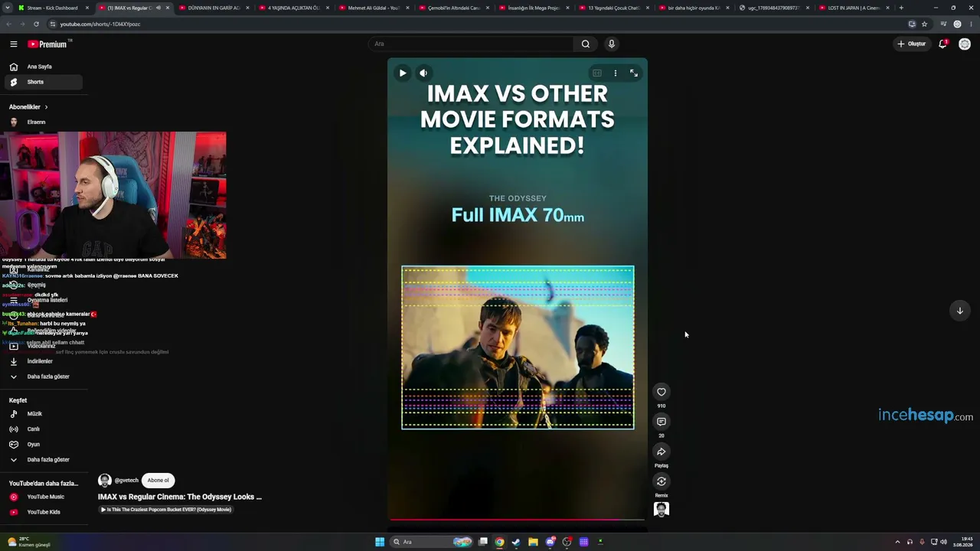Bookmark this page with the star
The width and height of the screenshot is (980, 551).
point(924,24)
